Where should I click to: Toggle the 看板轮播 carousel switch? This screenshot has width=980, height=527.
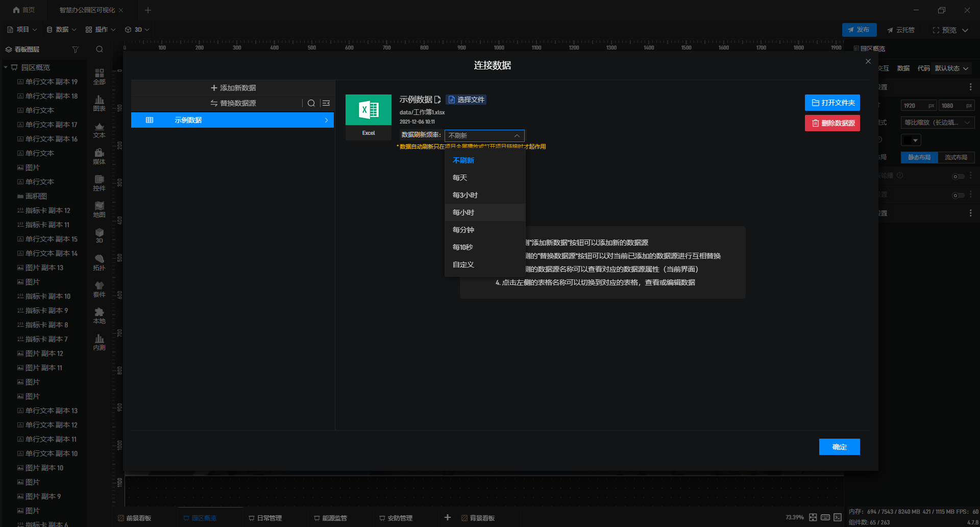click(x=958, y=176)
